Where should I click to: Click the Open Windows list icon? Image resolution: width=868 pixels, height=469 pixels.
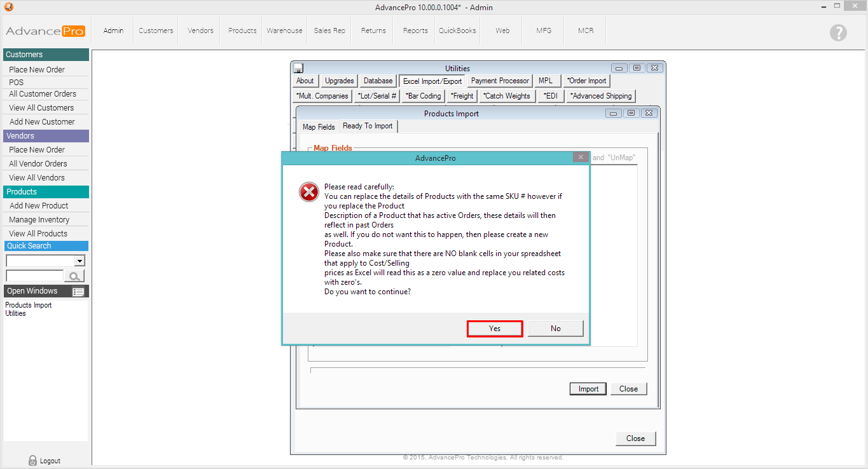[x=78, y=292]
